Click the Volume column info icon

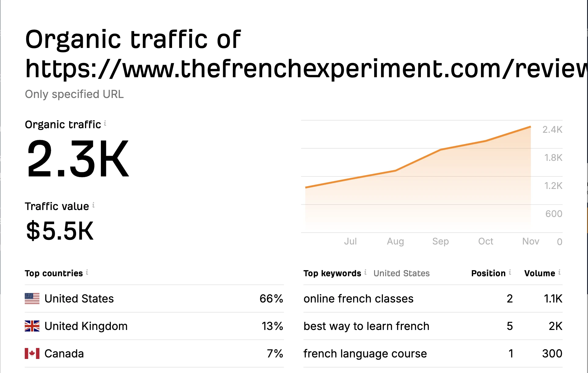pos(560,272)
